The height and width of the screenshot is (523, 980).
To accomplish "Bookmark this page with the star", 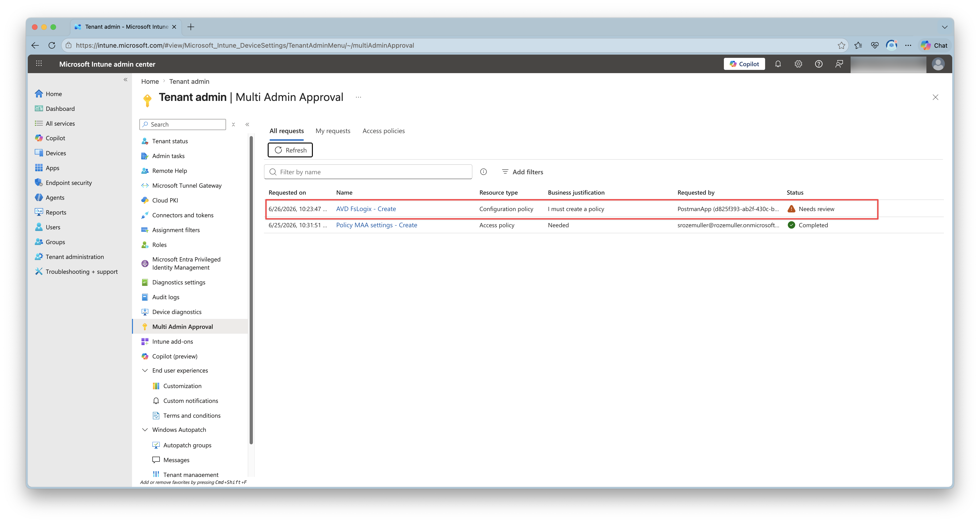I will coord(841,45).
